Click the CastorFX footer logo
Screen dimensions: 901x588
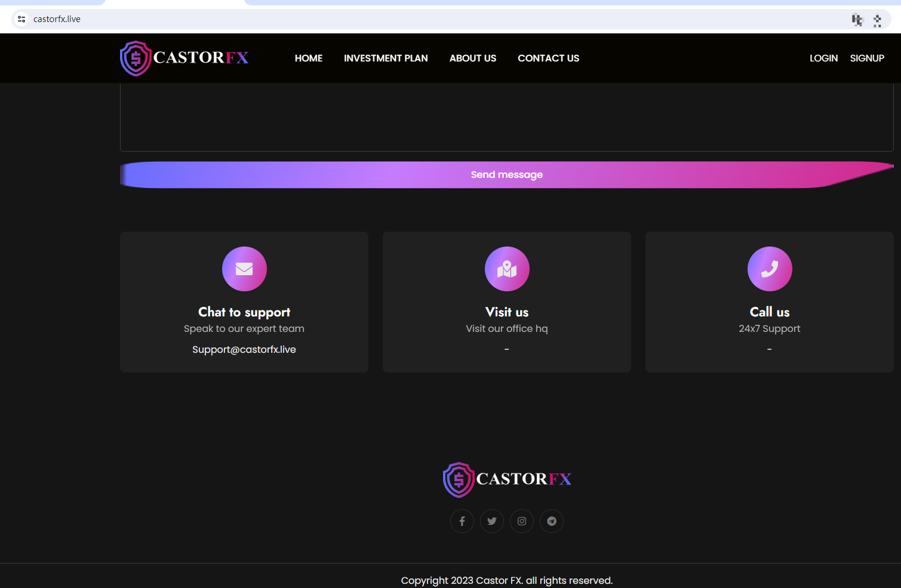(507, 479)
